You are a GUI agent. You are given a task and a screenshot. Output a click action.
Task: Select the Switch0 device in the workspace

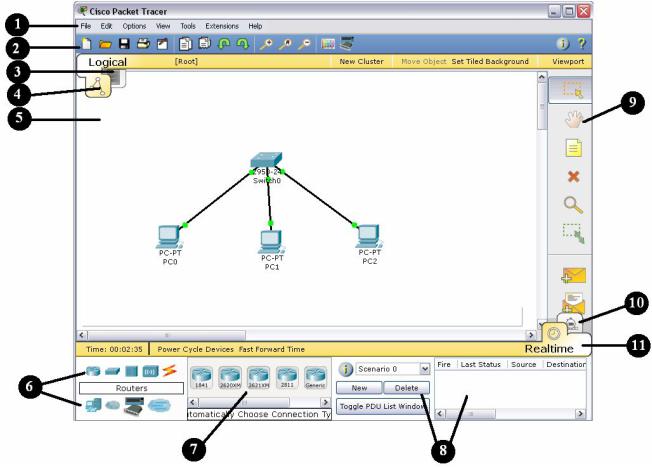[267, 161]
